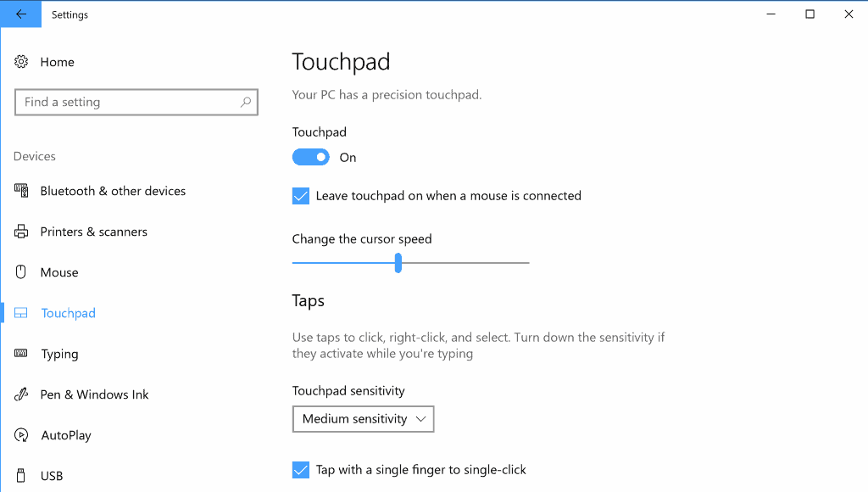Open Pen & Windows Ink icon

[21, 394]
